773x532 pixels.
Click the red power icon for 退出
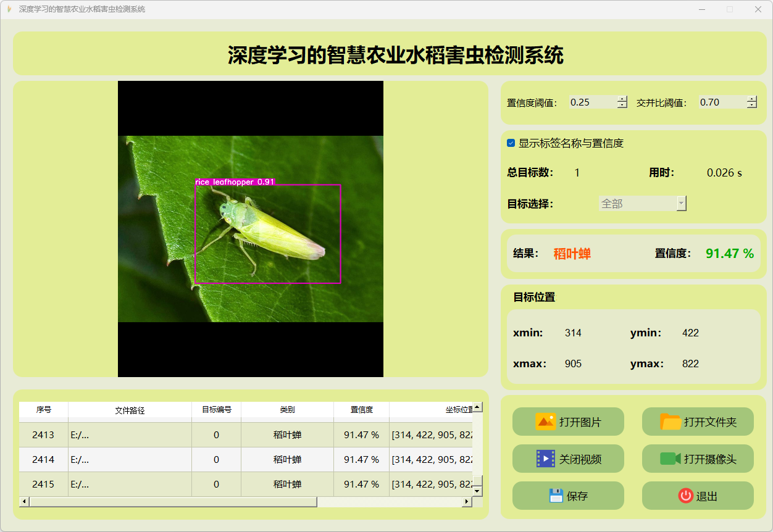click(x=685, y=496)
